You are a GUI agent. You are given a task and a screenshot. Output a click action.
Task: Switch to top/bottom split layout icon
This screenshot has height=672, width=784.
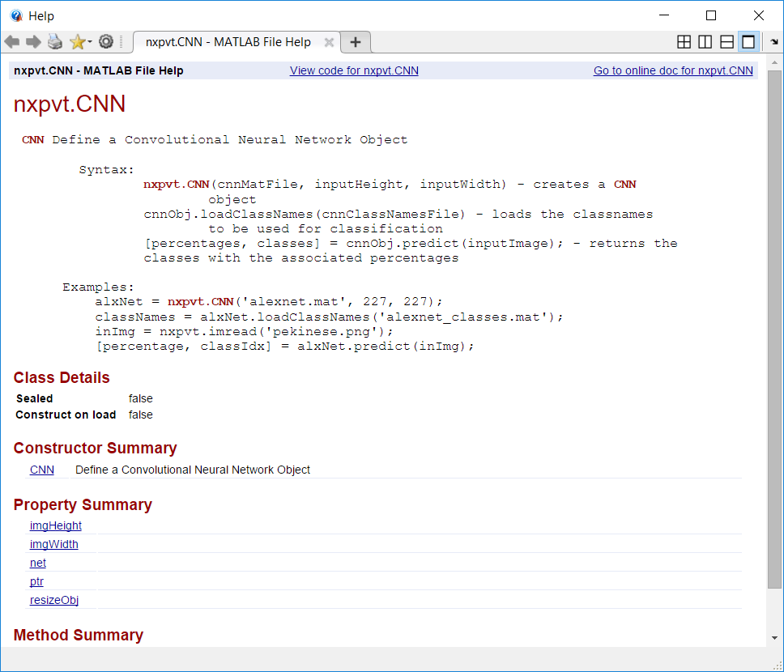click(726, 42)
